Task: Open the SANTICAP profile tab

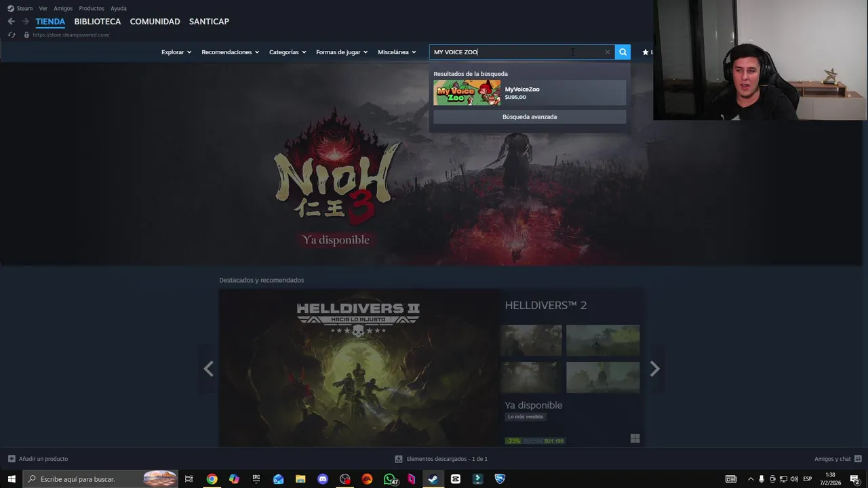Action: point(209,22)
